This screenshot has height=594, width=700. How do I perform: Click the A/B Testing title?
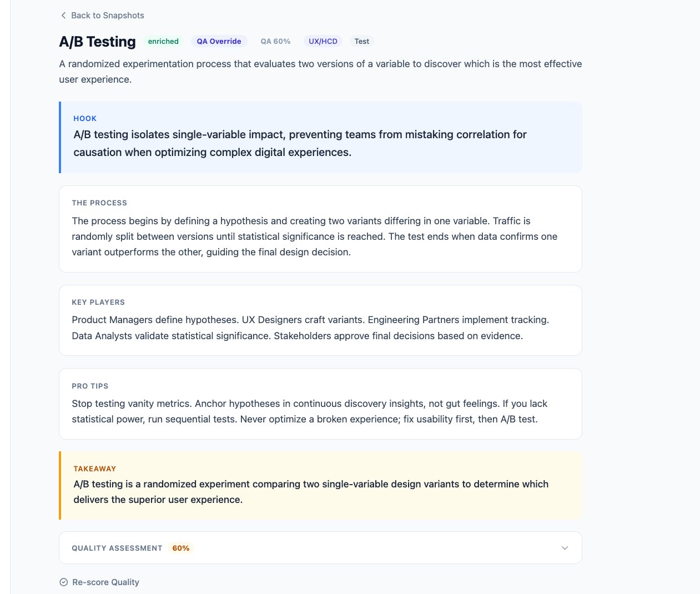98,42
